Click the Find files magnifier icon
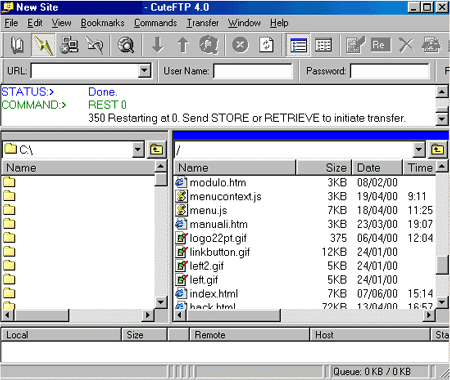450x380 pixels. 126,45
